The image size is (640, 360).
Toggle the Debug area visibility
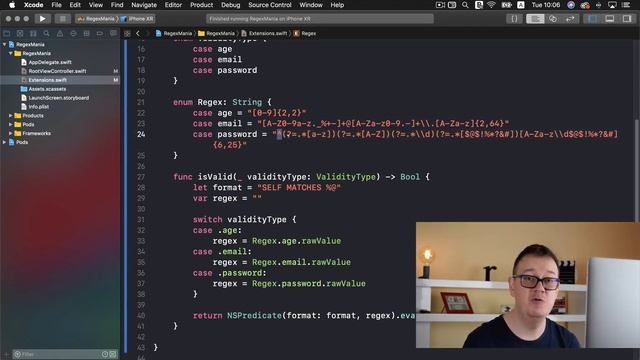coord(609,19)
